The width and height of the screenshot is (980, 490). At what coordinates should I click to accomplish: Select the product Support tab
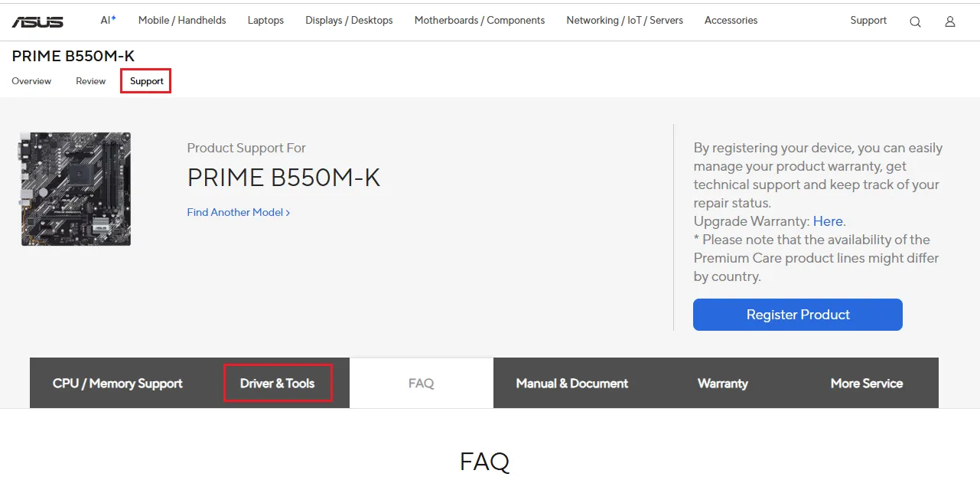(146, 81)
